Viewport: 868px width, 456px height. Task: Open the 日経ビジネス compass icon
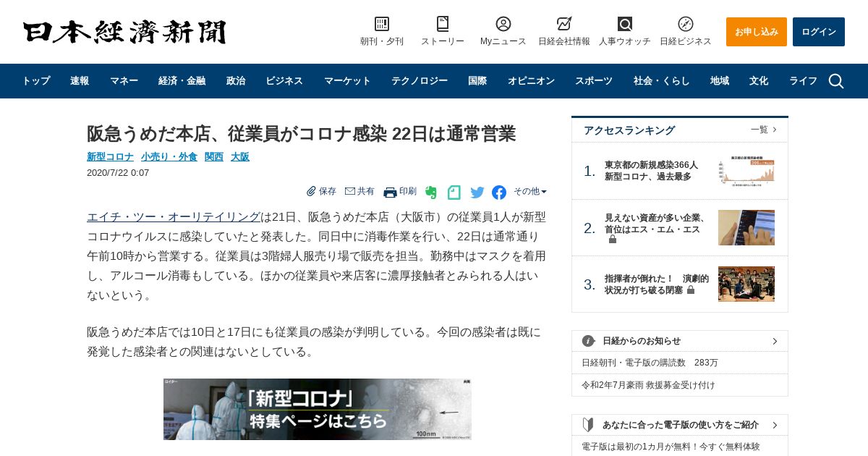686,24
